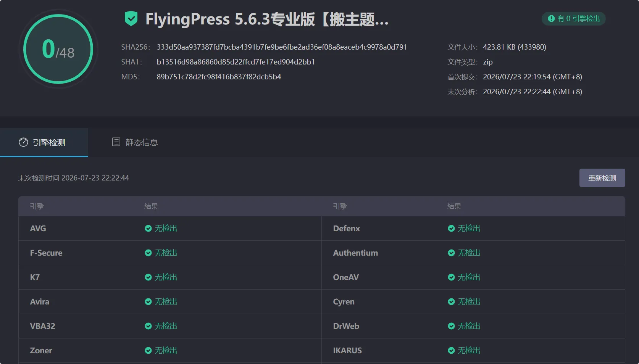Click the Cyren engine name
This screenshot has width=639, height=364.
pos(344,302)
